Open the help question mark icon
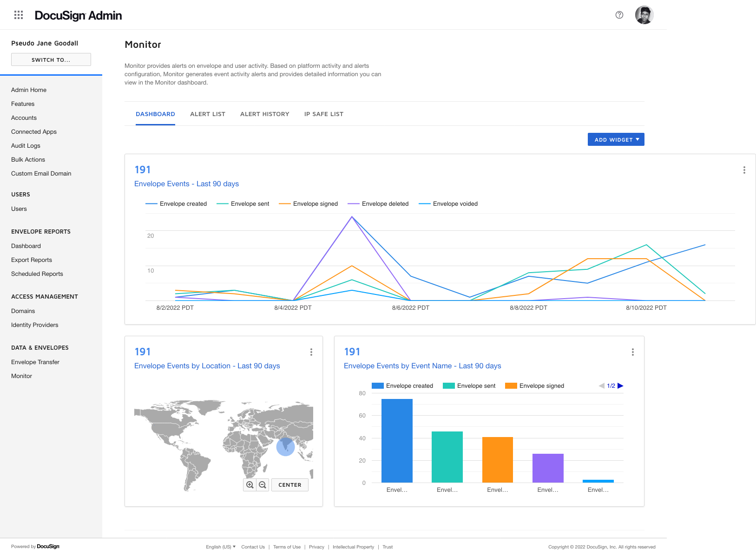 [619, 15]
